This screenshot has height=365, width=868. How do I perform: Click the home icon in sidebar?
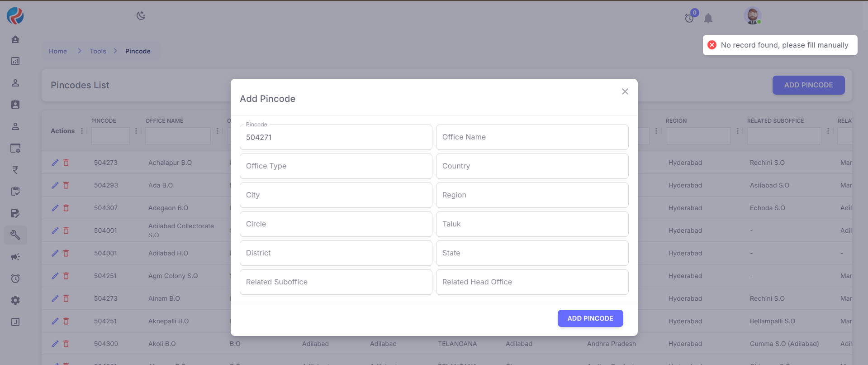[x=15, y=39]
